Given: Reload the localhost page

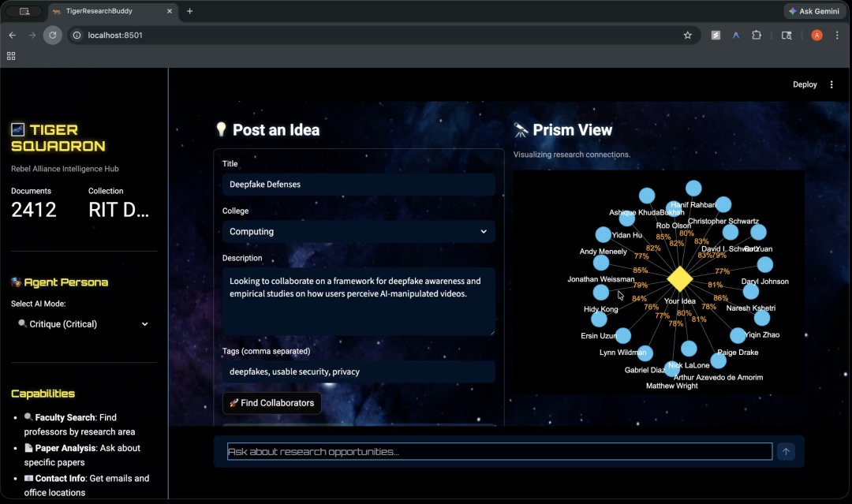Looking at the screenshot, I should [x=53, y=35].
